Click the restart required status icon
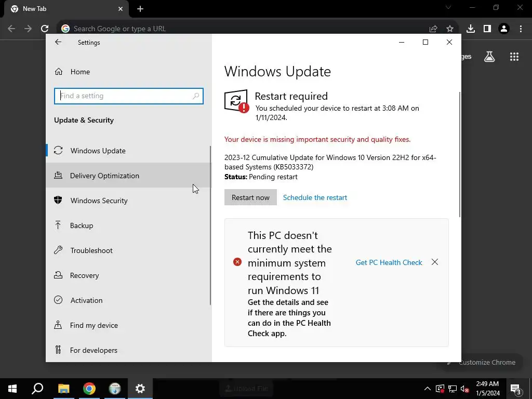 click(x=236, y=101)
